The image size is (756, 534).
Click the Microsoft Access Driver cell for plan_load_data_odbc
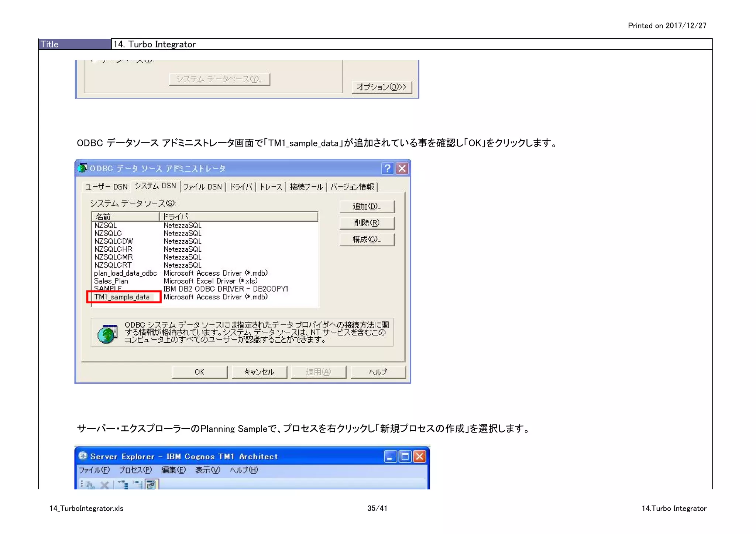click(x=216, y=273)
